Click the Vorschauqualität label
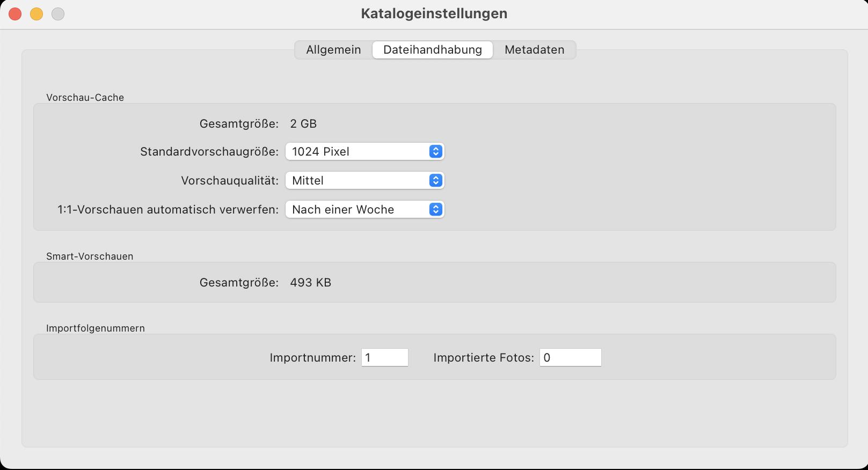The width and height of the screenshot is (868, 470). coord(230,181)
